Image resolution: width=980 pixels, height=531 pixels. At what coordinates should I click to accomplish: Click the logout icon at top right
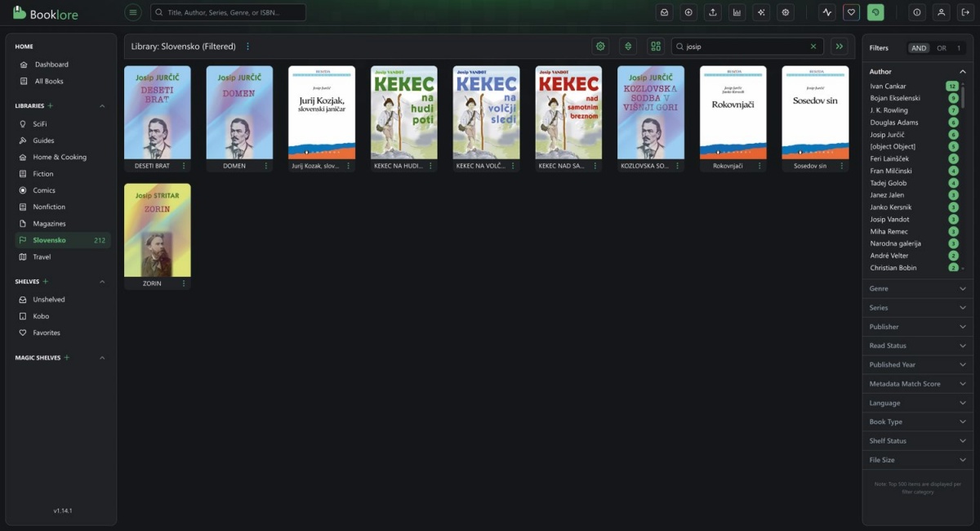[x=965, y=12]
